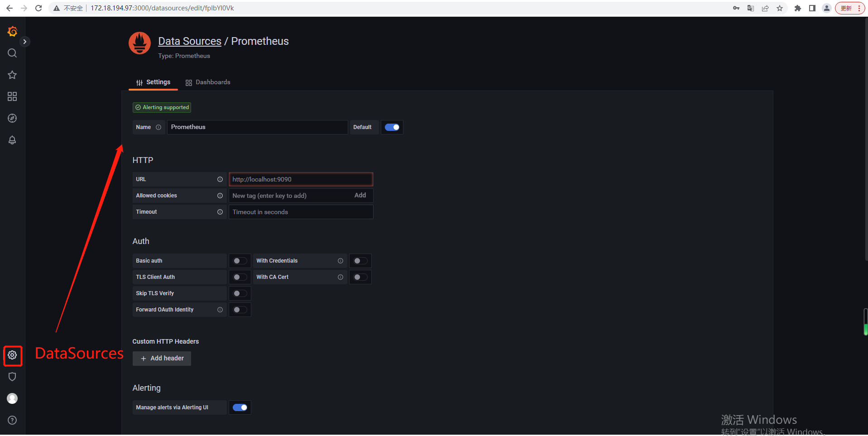Focus the URL input field

click(301, 179)
